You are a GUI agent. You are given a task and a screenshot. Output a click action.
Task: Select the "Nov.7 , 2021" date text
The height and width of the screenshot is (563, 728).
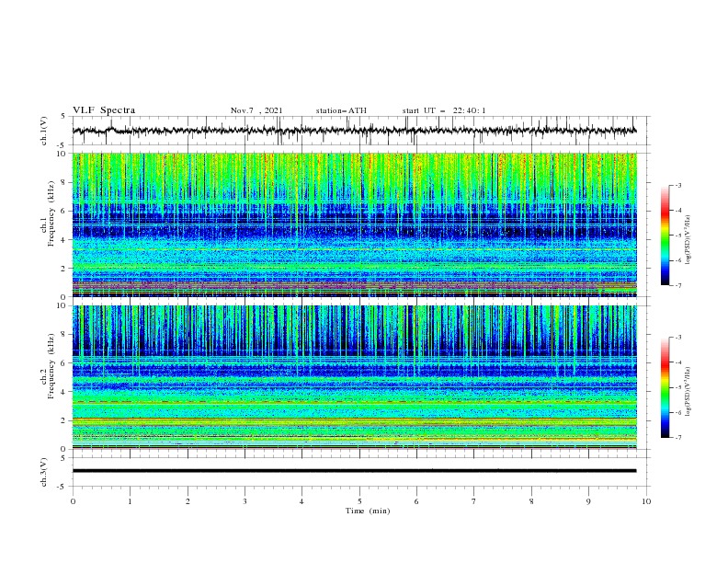(x=256, y=110)
